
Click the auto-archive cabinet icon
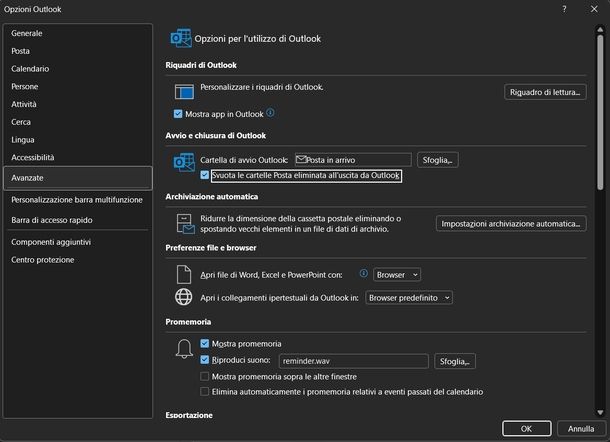pyautogui.click(x=185, y=224)
